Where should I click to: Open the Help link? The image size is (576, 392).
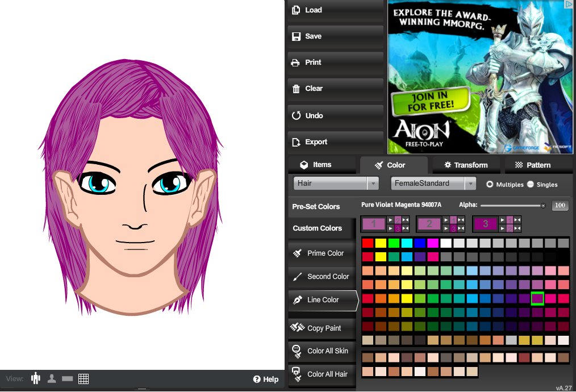click(x=266, y=379)
